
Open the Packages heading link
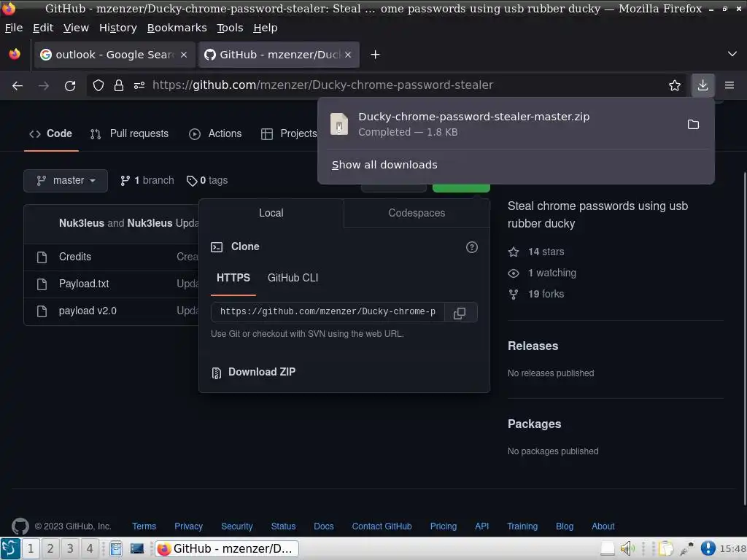(534, 424)
